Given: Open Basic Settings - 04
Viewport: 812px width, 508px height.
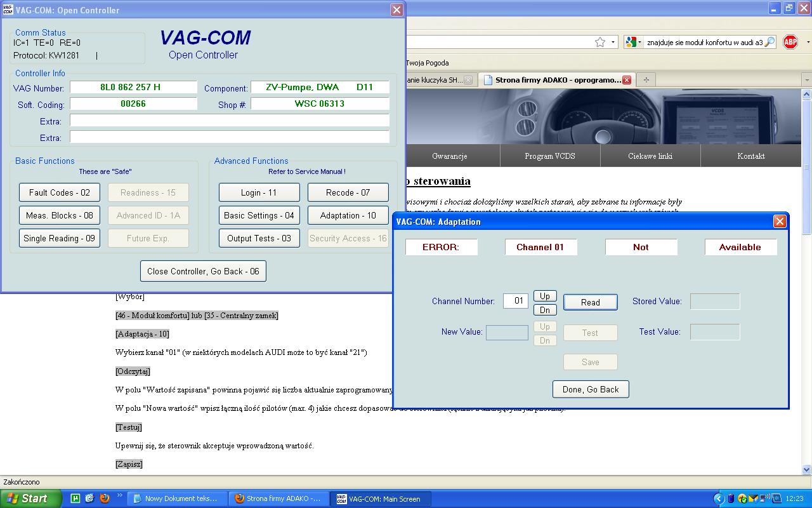Looking at the screenshot, I should (259, 215).
